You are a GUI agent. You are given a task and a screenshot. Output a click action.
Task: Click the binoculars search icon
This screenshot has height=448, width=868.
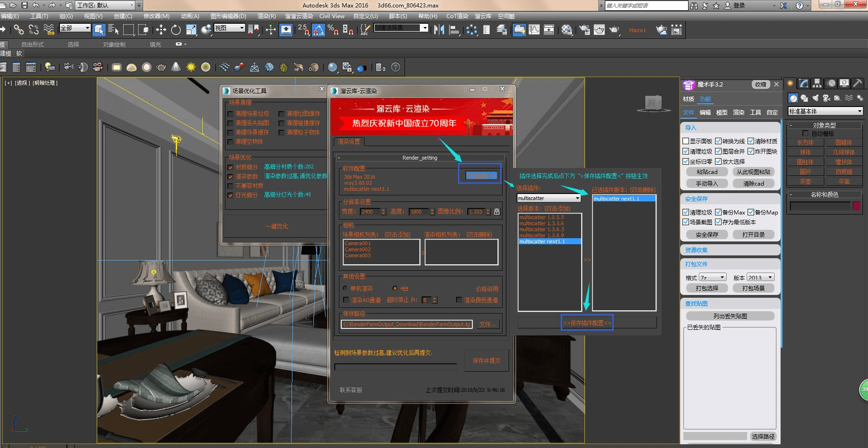tap(694, 6)
